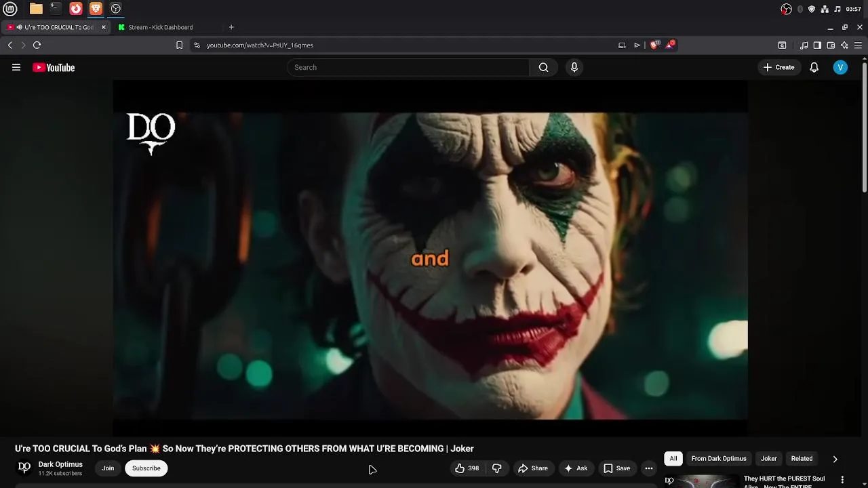Viewport: 868px width, 488px height.
Task: Click the send/playlist arrow icon in address bar
Action: click(x=637, y=45)
